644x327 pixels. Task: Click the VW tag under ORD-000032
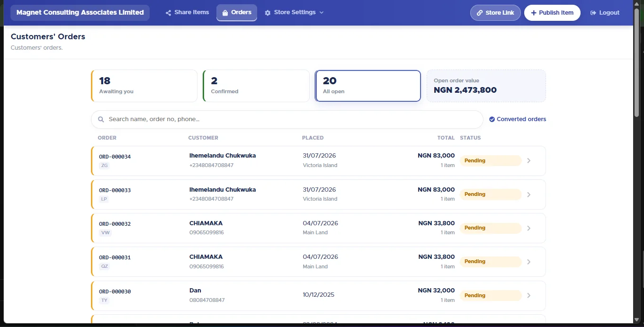tap(105, 233)
